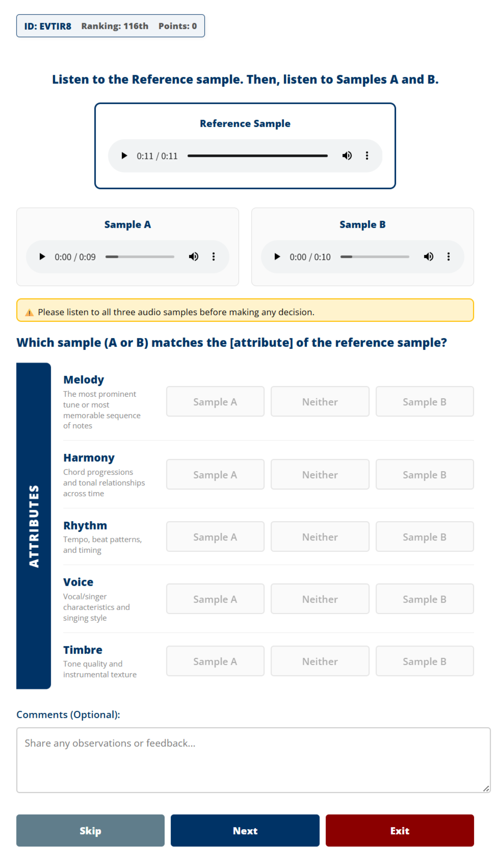
Task: Select Neither for Timbre
Action: 320,661
